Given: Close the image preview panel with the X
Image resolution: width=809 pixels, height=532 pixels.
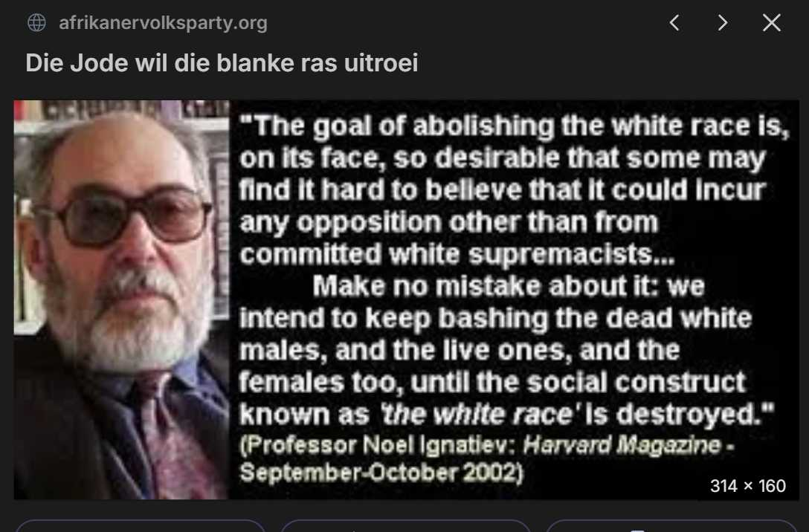Looking at the screenshot, I should tap(772, 23).
